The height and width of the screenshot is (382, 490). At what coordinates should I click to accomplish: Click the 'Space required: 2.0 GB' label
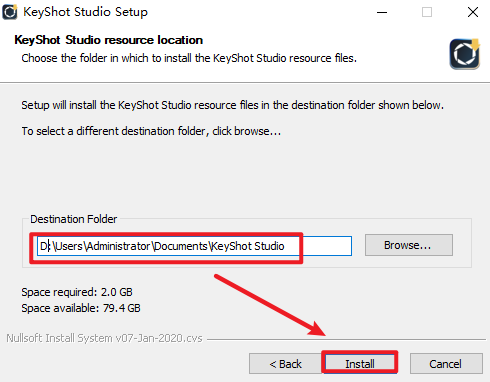coord(77,292)
